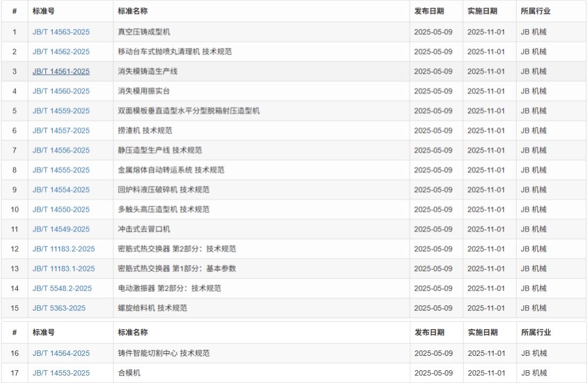Open the JB/T 14562-2025 standard link

[60, 51]
